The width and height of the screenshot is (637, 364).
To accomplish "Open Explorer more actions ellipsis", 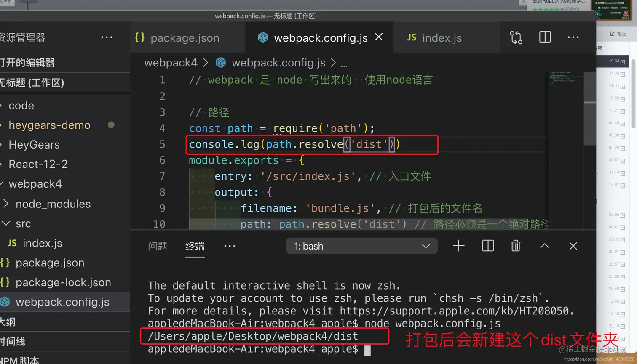I will point(107,37).
